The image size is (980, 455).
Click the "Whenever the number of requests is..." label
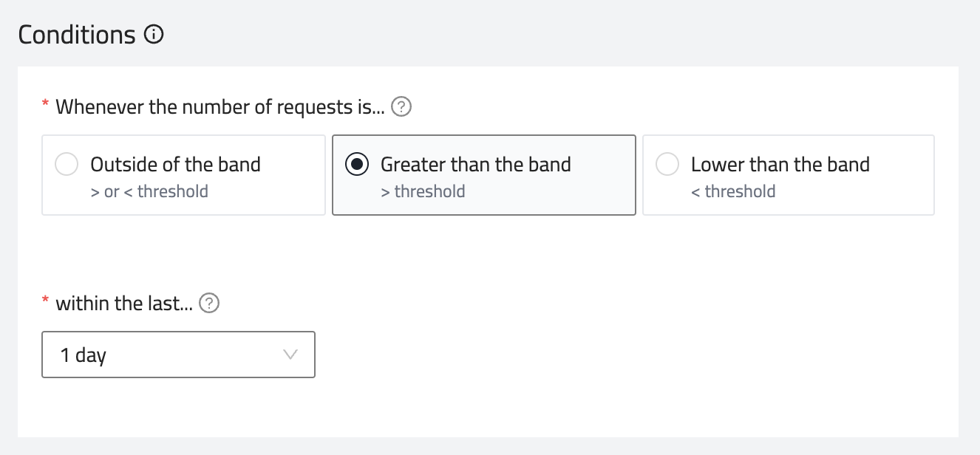pos(220,107)
